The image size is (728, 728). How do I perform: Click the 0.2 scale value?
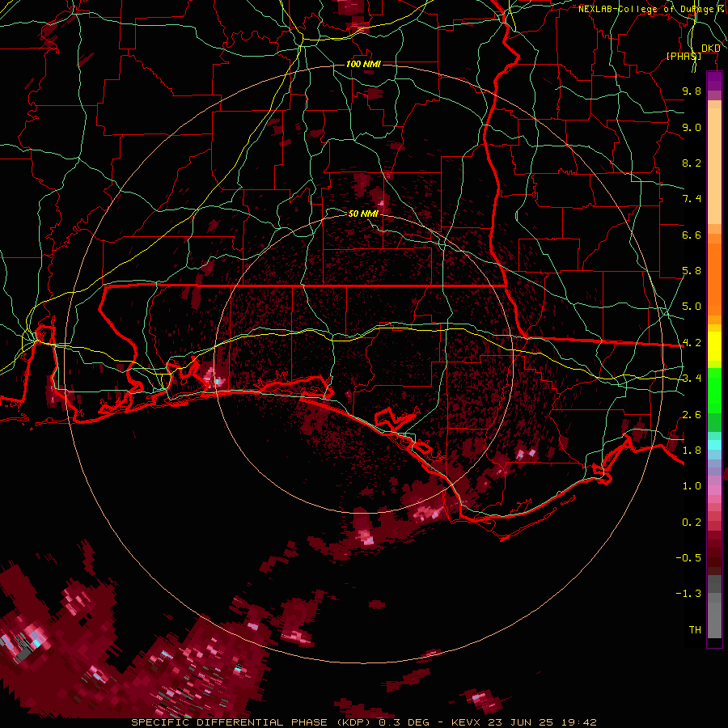pyautogui.click(x=692, y=523)
